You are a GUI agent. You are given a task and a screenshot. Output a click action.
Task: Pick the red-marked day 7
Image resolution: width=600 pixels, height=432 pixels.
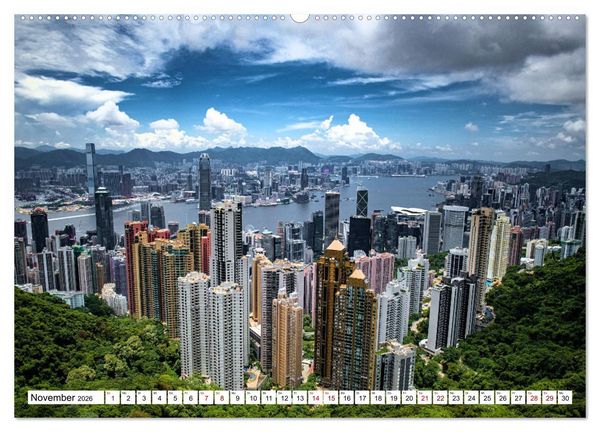[206, 398]
